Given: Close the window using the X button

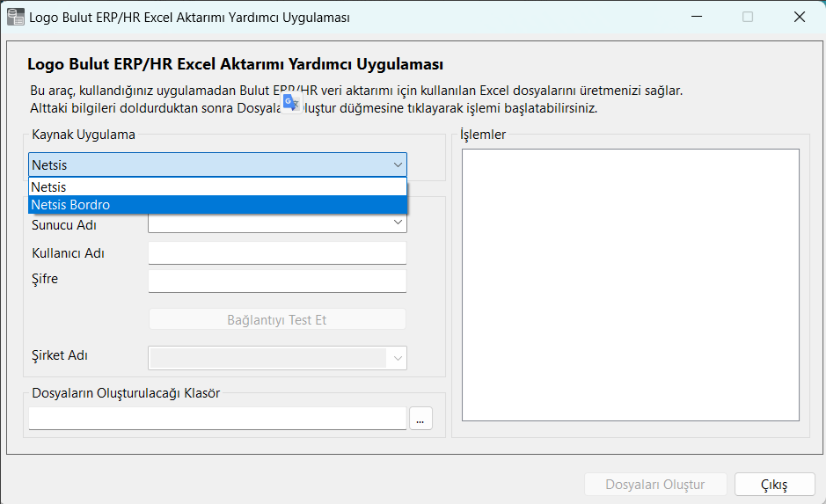Looking at the screenshot, I should [800, 17].
